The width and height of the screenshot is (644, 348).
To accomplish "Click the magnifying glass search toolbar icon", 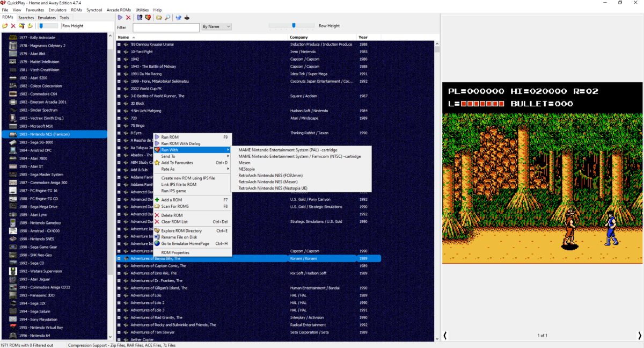I will 167,18.
